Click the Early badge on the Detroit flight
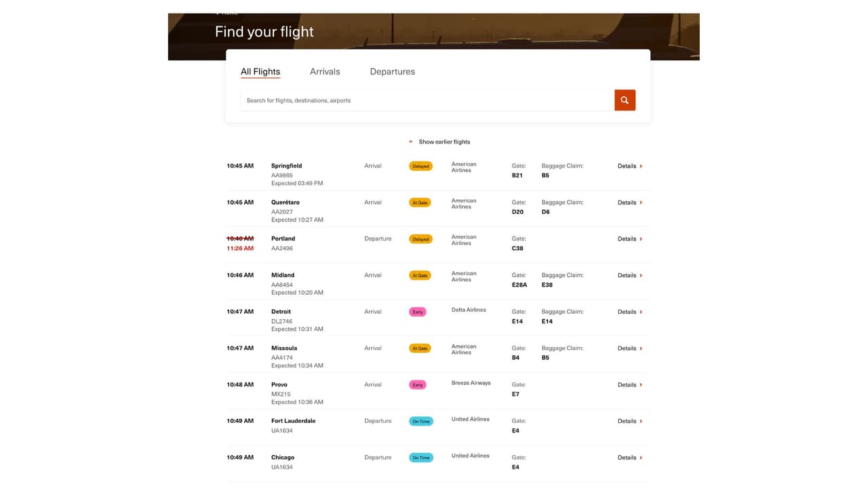This screenshot has height=488, width=868. [418, 312]
